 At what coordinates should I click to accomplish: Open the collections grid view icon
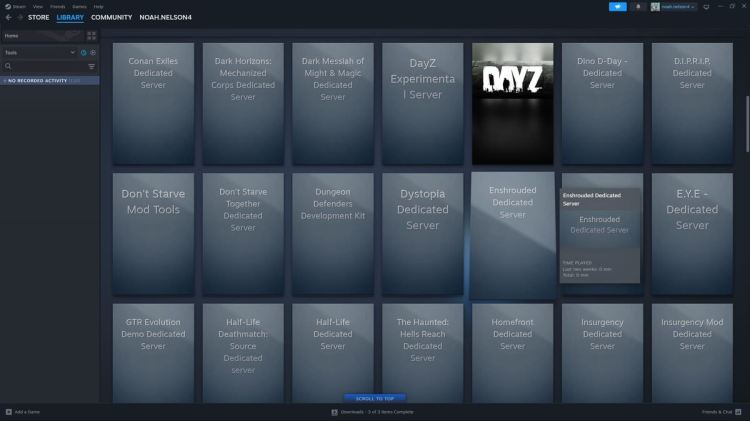tap(92, 35)
